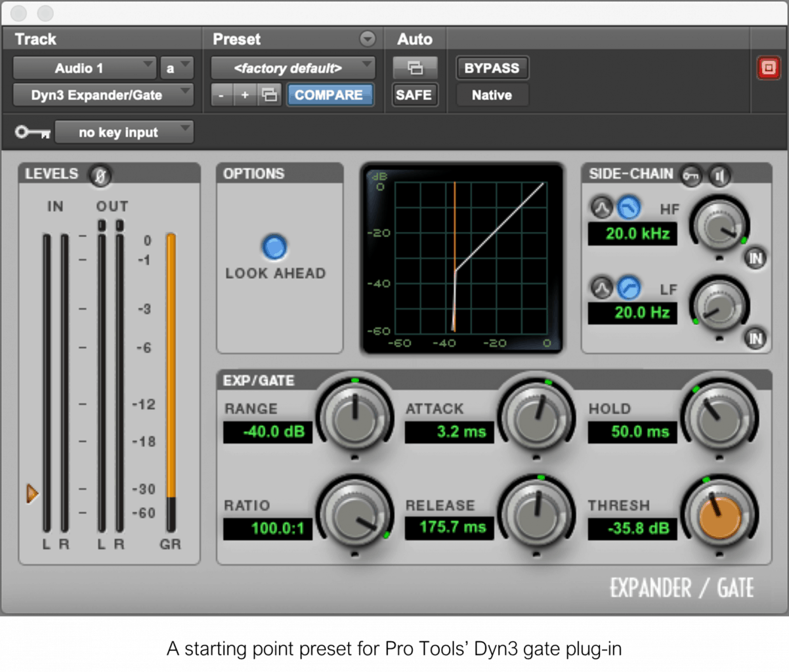This screenshot has height=672, width=789.
Task: Enable automation SAFE button
Action: click(415, 94)
